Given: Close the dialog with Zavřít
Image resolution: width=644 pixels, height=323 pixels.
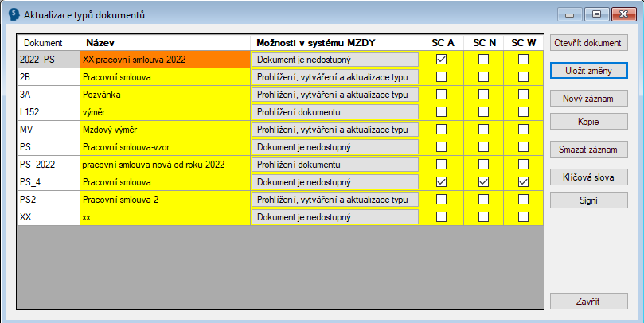Looking at the screenshot, I should 588,302.
